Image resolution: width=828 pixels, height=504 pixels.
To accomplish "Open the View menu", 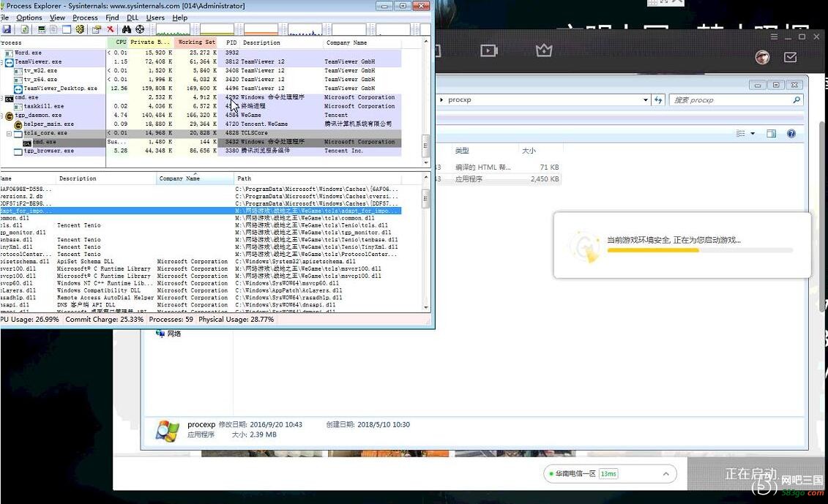I will (x=58, y=18).
